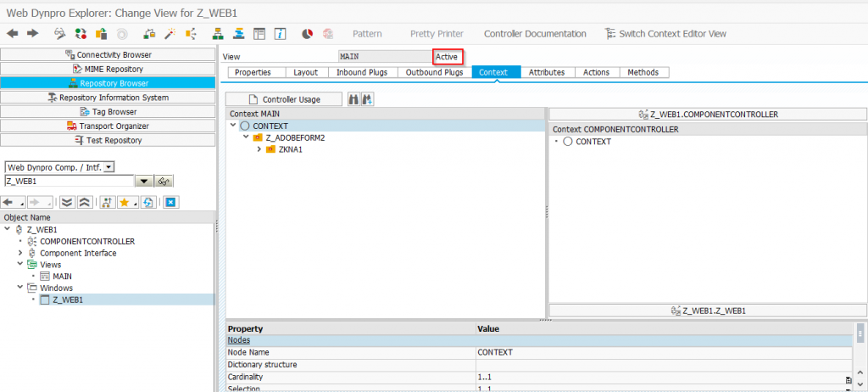Image resolution: width=868 pixels, height=392 pixels.
Task: Select COMPONENTCONTROLLER in the object tree
Action: (x=87, y=241)
